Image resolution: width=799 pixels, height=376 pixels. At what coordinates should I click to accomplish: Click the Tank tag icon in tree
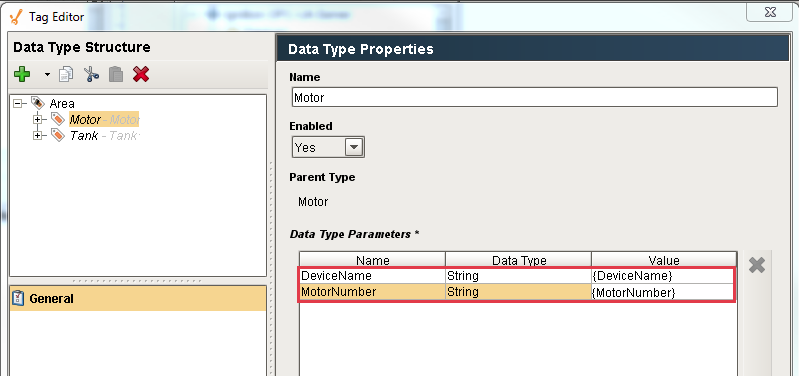(58, 136)
